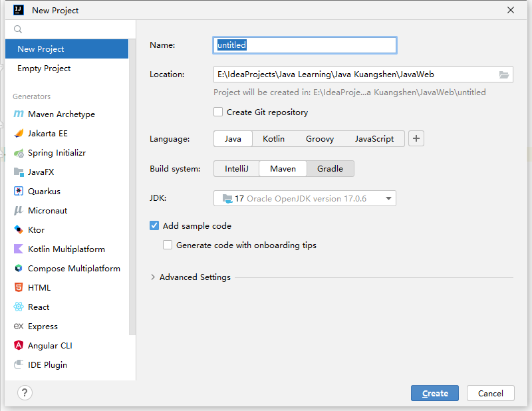Open the JDK version dropdown arrow
Image resolution: width=532 pixels, height=411 pixels.
[388, 199]
